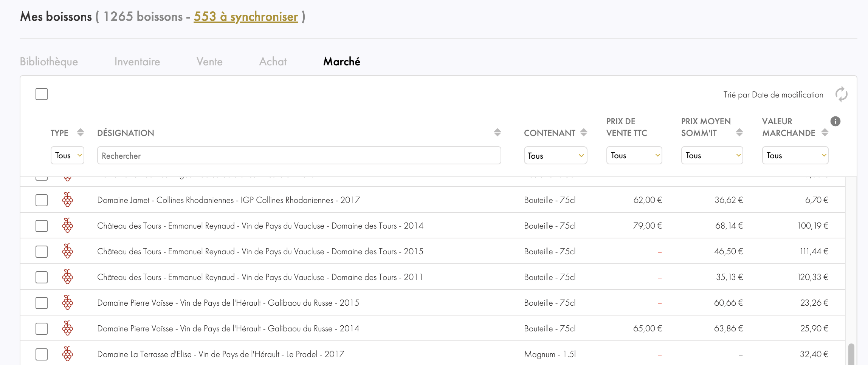Check the Domaine Jamet 2017 row

[x=42, y=200]
